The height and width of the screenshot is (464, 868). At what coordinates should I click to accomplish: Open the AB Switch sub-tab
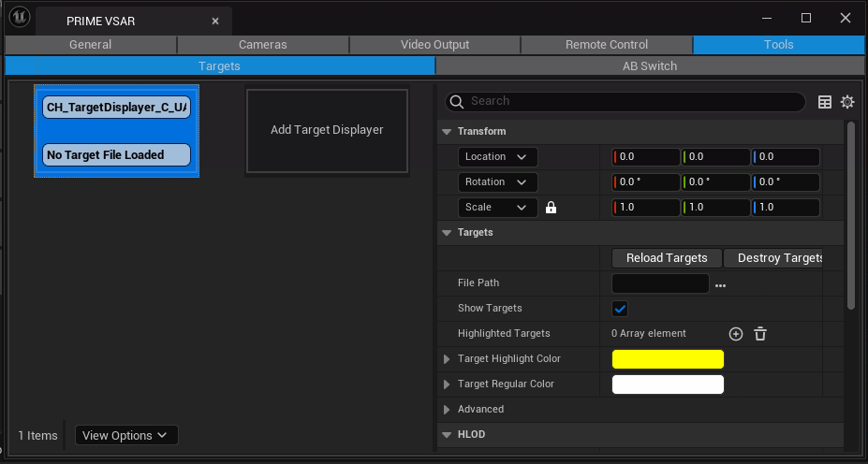coord(650,65)
